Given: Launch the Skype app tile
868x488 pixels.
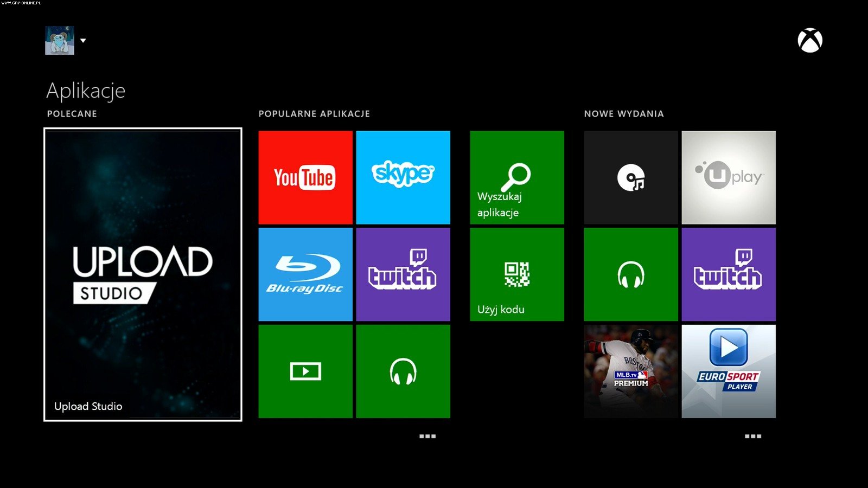Looking at the screenshot, I should pos(403,177).
